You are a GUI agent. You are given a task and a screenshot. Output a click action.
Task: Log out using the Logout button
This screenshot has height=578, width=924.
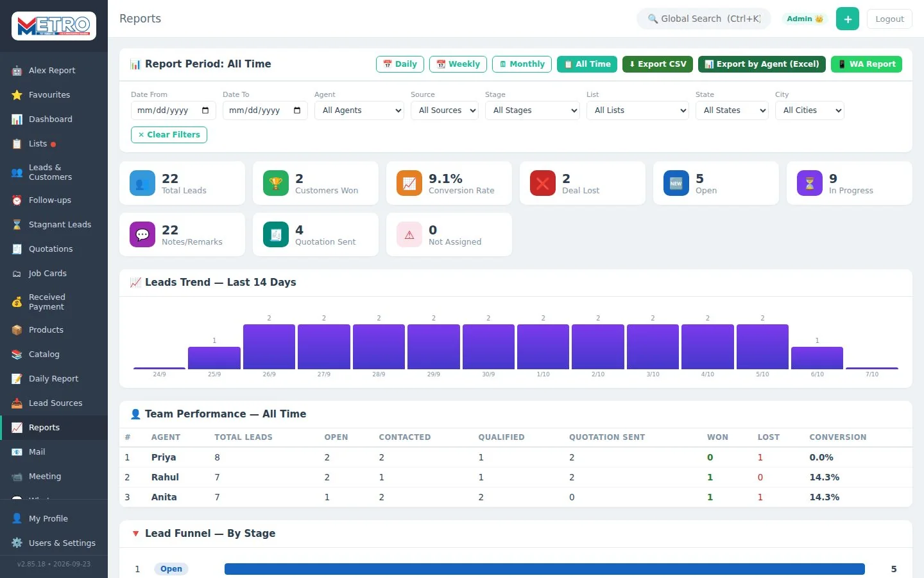point(889,19)
